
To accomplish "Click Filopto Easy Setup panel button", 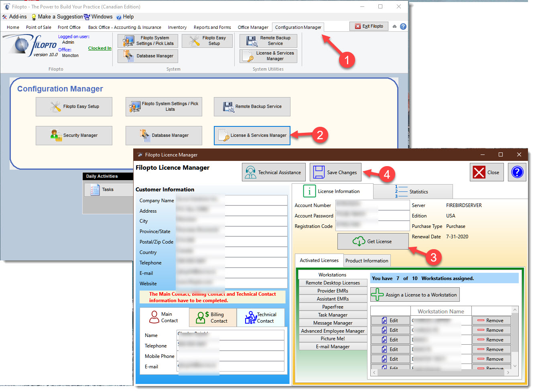I will [74, 107].
